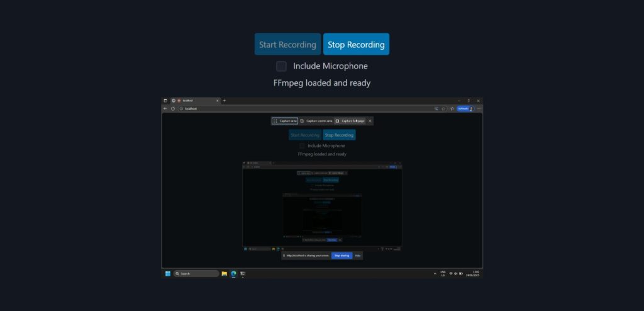Open a new browser tab with plus icon
Viewport: 644px width, 311px height.
coord(225,100)
